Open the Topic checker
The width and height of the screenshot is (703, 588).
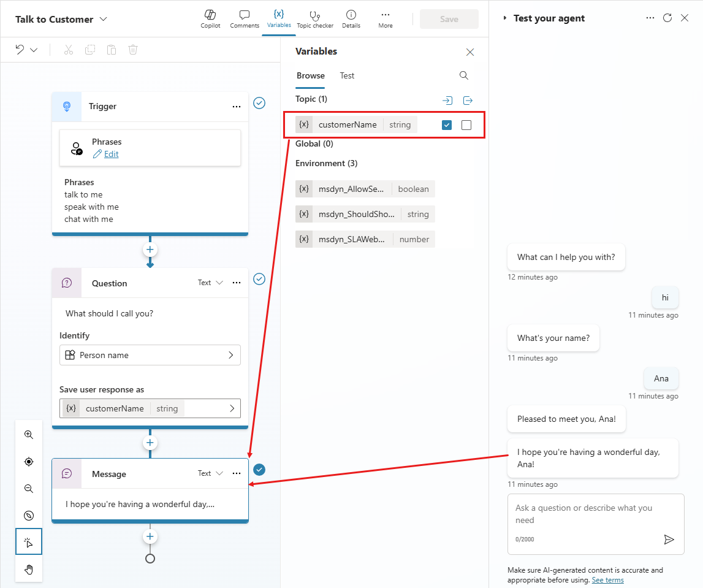(315, 19)
